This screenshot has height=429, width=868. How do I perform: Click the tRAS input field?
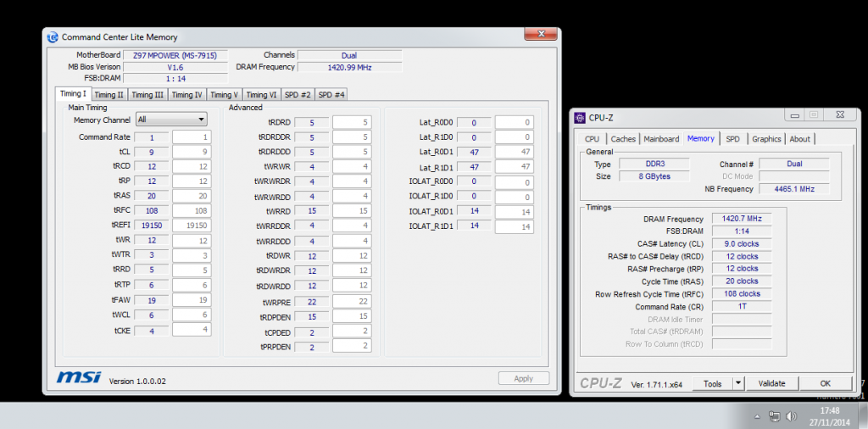[x=191, y=196]
